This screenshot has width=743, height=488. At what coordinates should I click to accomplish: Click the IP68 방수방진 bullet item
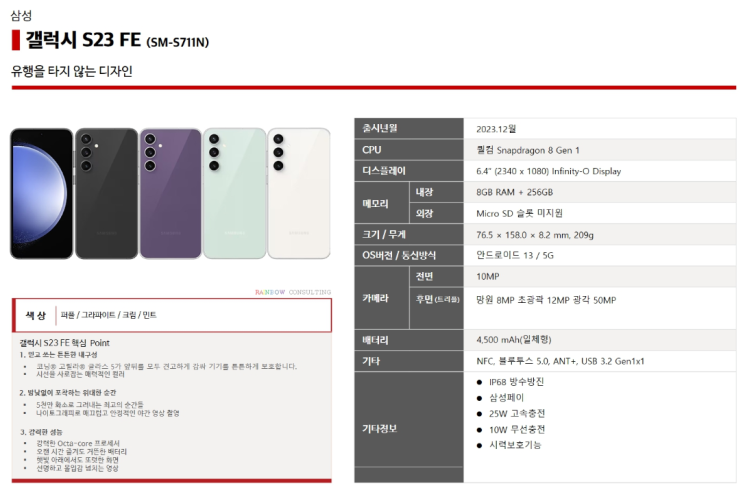tap(511, 382)
